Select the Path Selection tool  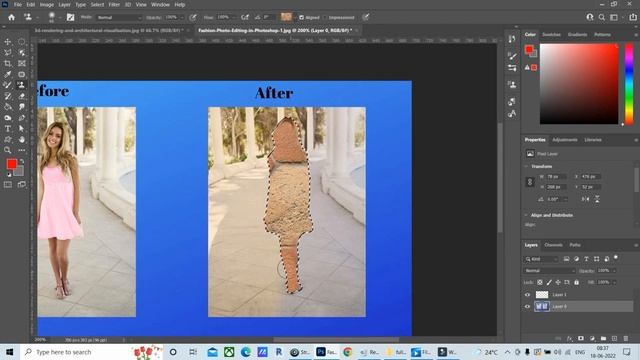coord(22,129)
